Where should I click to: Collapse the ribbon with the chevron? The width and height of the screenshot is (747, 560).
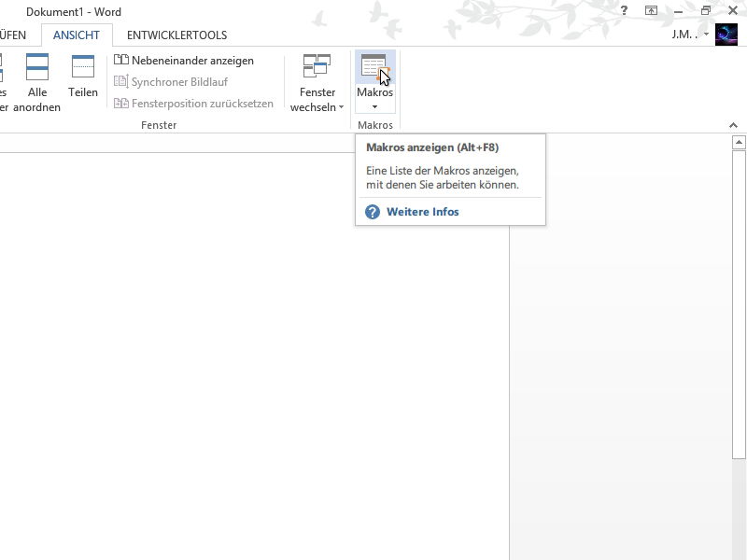click(733, 125)
